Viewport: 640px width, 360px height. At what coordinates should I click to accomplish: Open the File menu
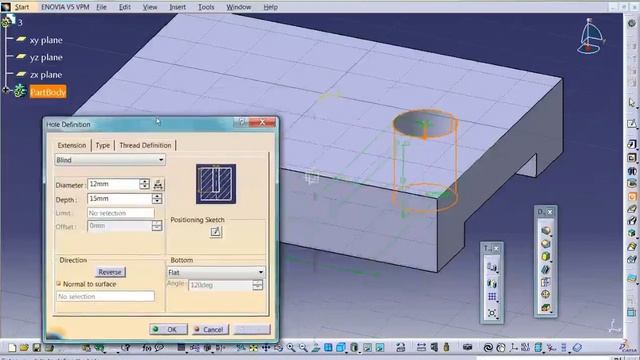click(x=101, y=7)
